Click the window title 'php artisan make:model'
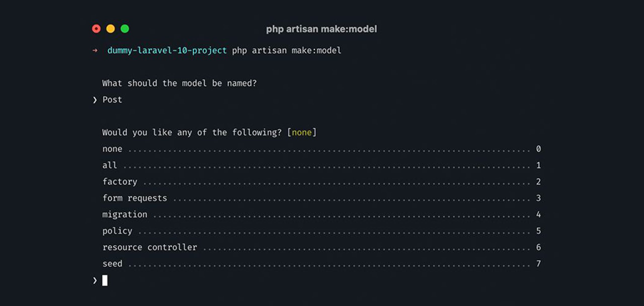This screenshot has height=306, width=644. pos(321,29)
